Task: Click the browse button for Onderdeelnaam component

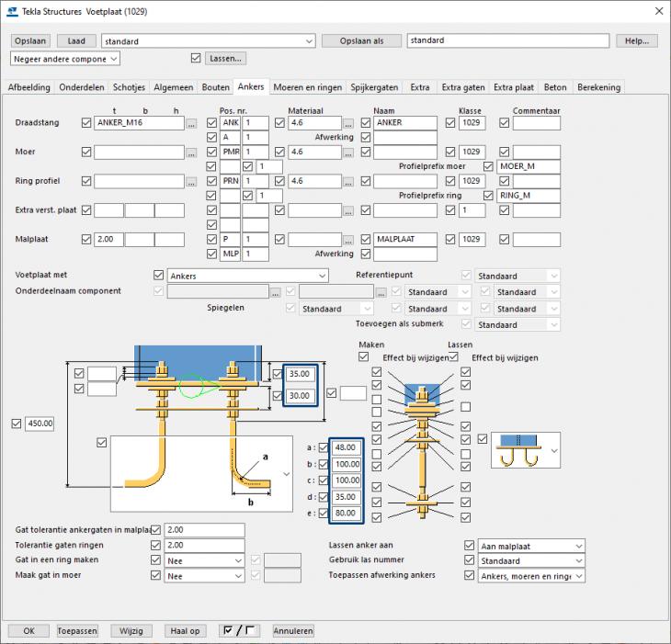Action: click(275, 292)
